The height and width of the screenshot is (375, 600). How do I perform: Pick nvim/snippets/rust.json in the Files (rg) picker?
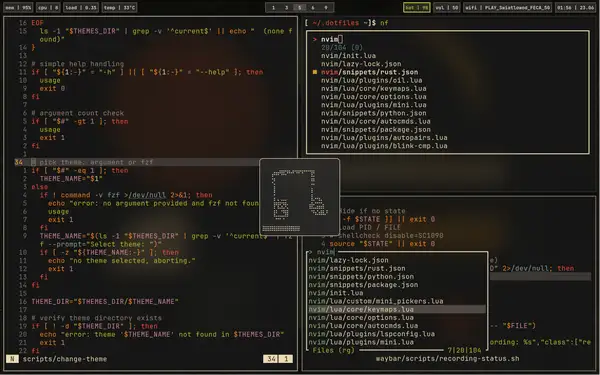pos(357,268)
